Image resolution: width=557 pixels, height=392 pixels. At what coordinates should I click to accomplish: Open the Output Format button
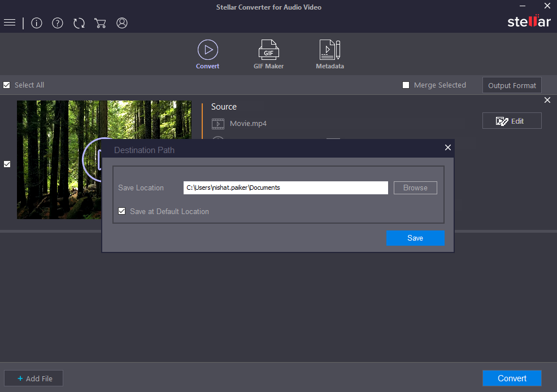[512, 85]
